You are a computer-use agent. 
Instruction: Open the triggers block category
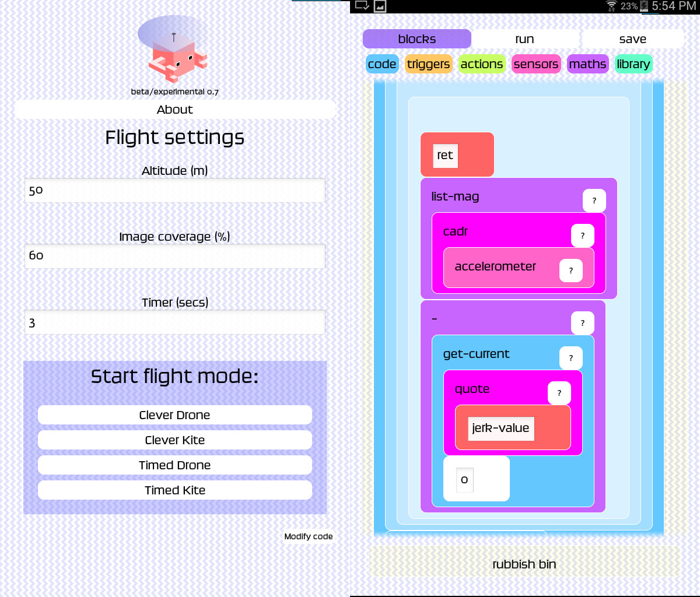coord(428,64)
